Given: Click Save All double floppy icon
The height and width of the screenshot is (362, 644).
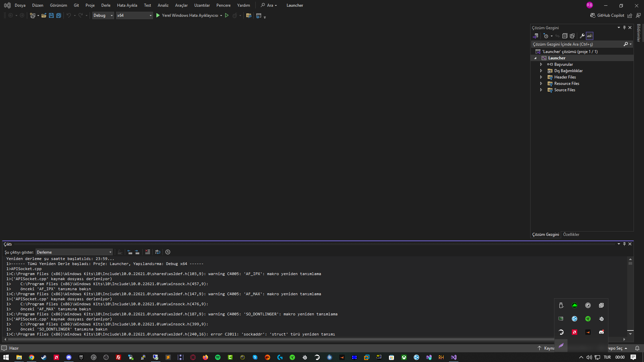Looking at the screenshot, I should [x=59, y=15].
